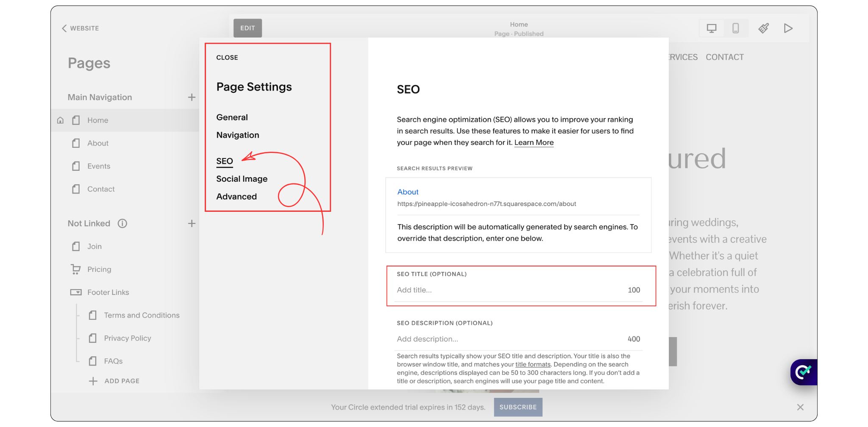Open the Events page in list
The height and width of the screenshot is (427, 868).
click(99, 166)
